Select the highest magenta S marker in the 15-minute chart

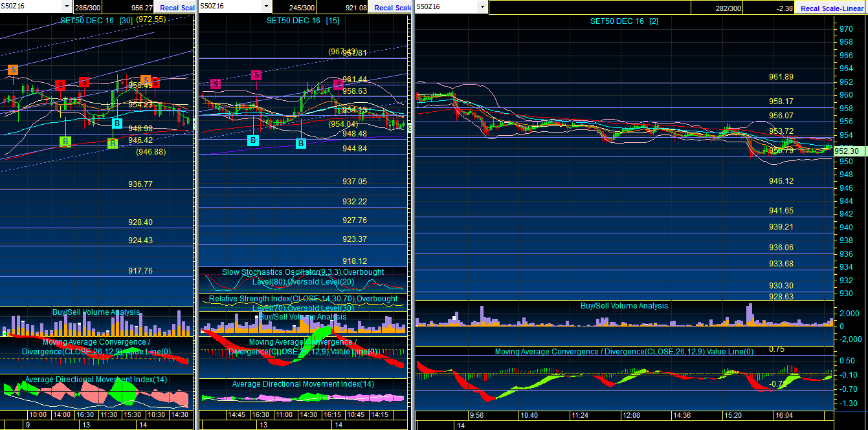tap(256, 75)
